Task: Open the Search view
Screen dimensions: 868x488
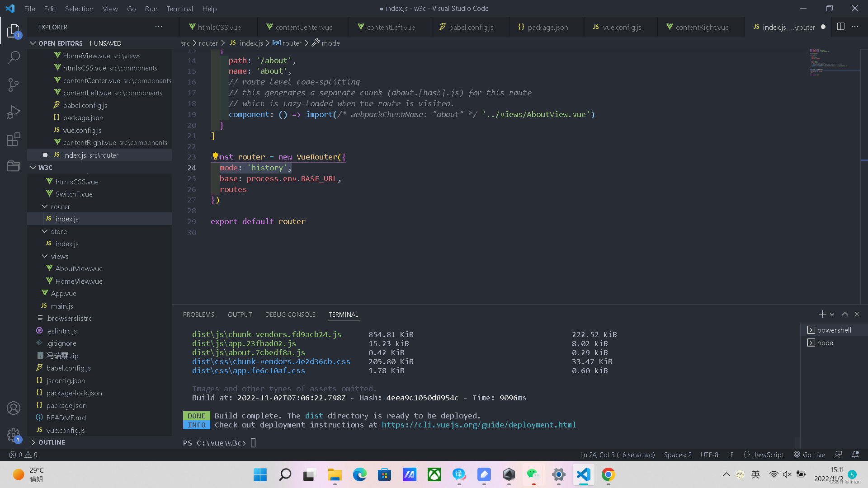Action: click(13, 58)
